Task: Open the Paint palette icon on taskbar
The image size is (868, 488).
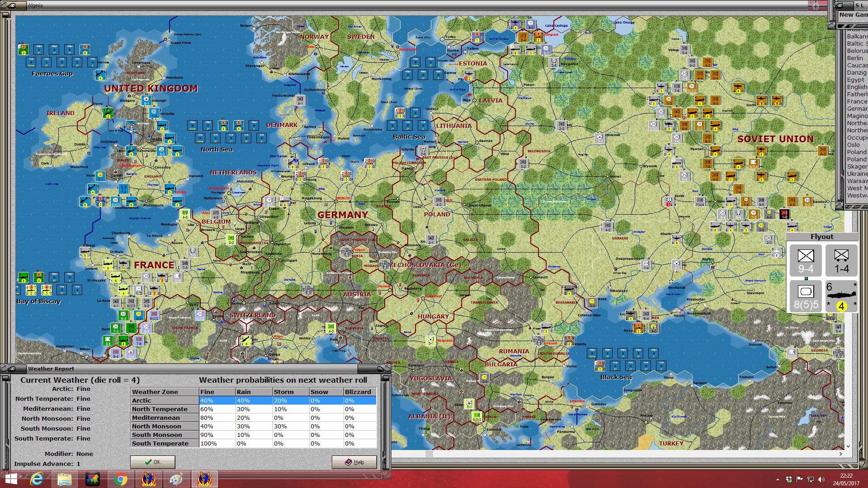Action: point(176,479)
